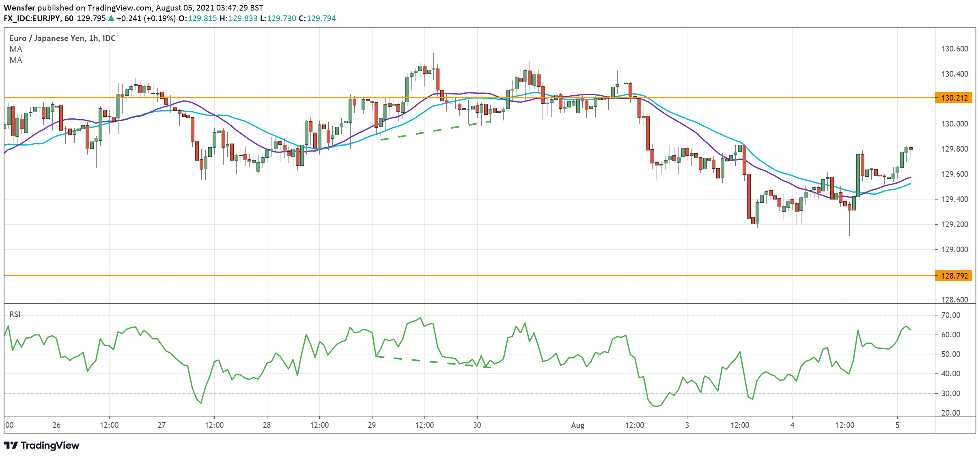Select the first MA legend entry
The image size is (980, 457).
pos(15,49)
